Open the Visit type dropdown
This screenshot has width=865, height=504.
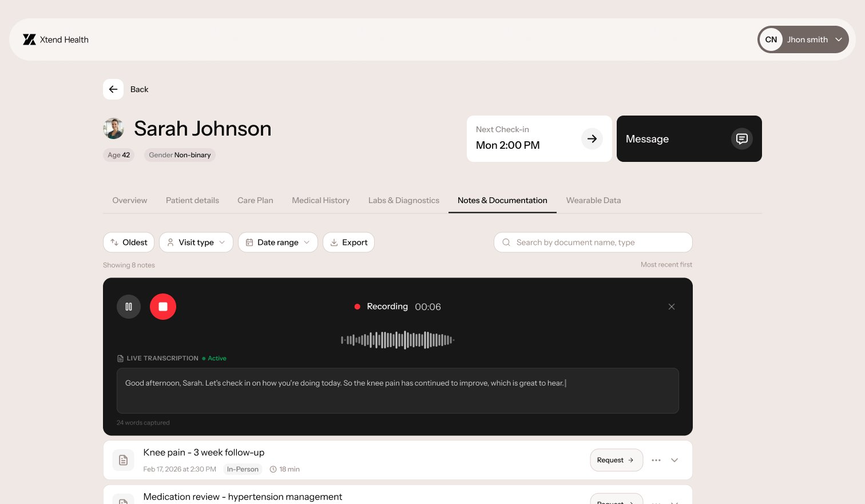[x=196, y=243]
